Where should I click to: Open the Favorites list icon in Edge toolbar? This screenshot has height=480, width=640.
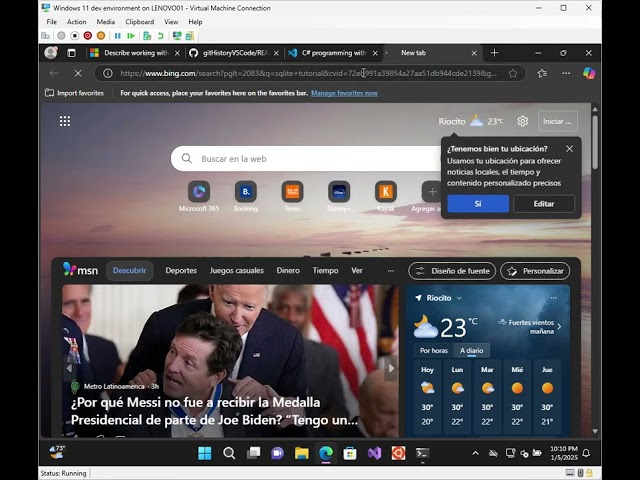pyautogui.click(x=542, y=73)
